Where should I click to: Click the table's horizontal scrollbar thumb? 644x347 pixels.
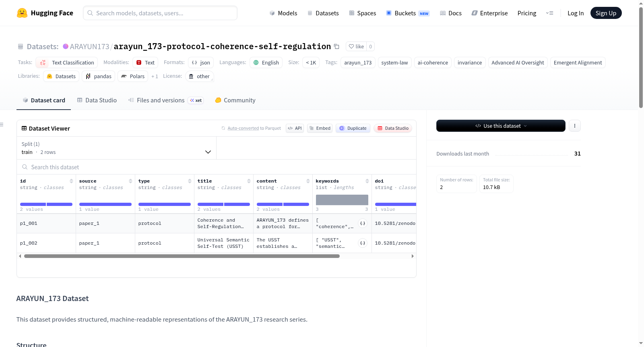coord(182,256)
